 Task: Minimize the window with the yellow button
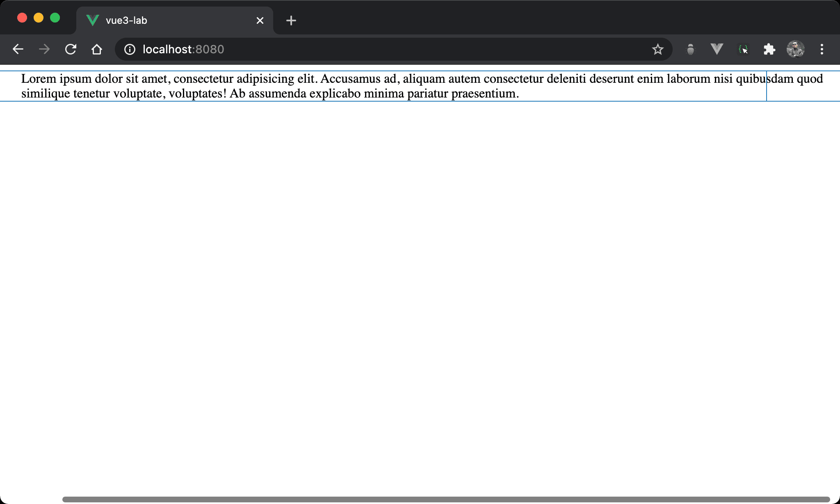[39, 18]
